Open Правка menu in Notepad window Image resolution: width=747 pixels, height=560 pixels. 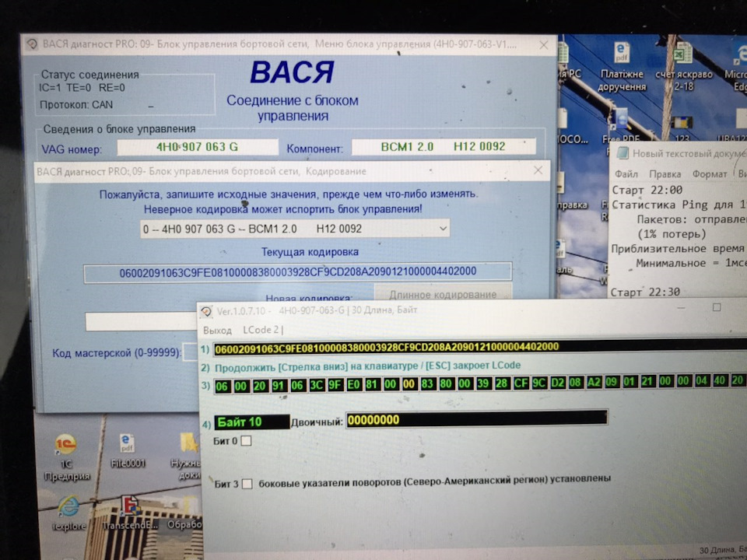665,173
